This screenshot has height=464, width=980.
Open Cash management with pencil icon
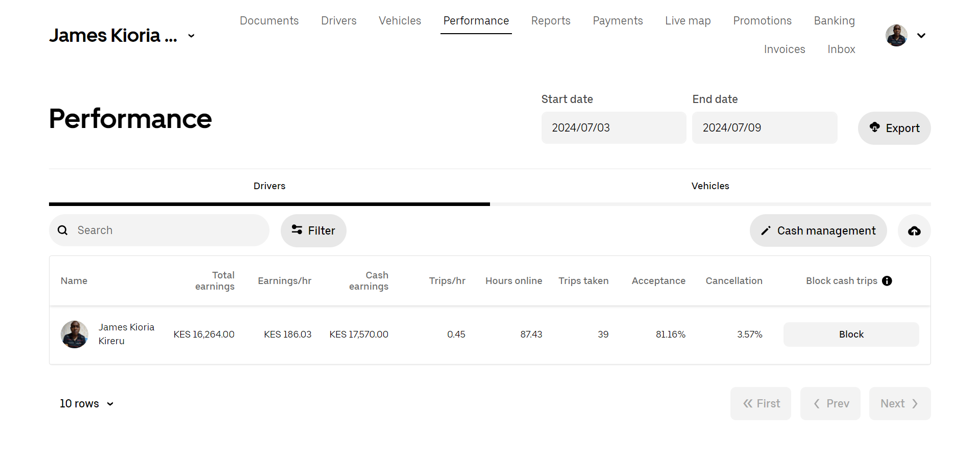point(818,231)
